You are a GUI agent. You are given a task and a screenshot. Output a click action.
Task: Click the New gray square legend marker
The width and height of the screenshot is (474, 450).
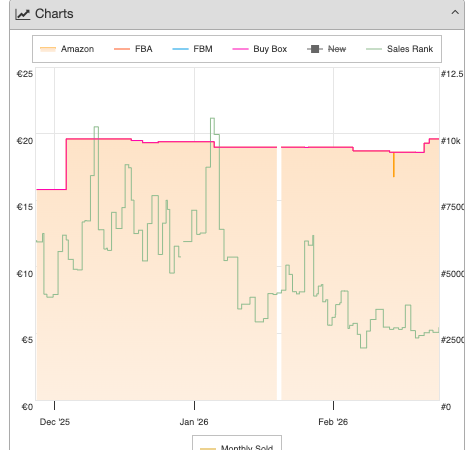(315, 49)
